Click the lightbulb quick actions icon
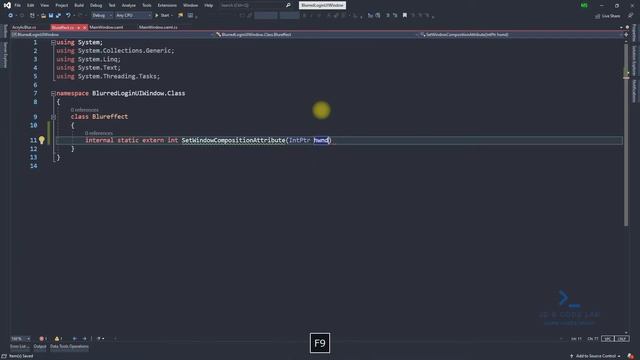The image size is (640, 360). pos(42,140)
